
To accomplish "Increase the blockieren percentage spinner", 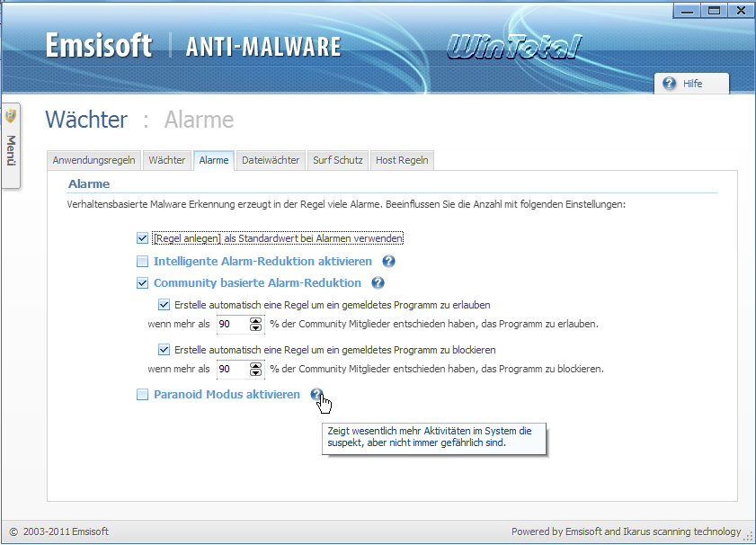I will pyautogui.click(x=255, y=365).
